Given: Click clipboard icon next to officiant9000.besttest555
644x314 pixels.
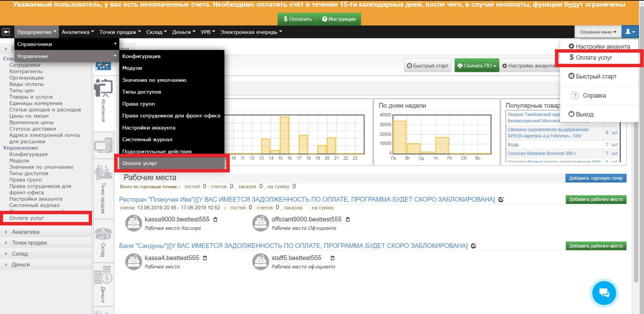Looking at the screenshot, I should click(x=348, y=220).
